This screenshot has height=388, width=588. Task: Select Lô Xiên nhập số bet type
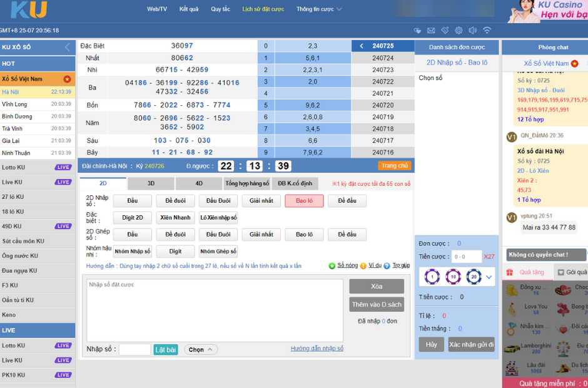[218, 218]
